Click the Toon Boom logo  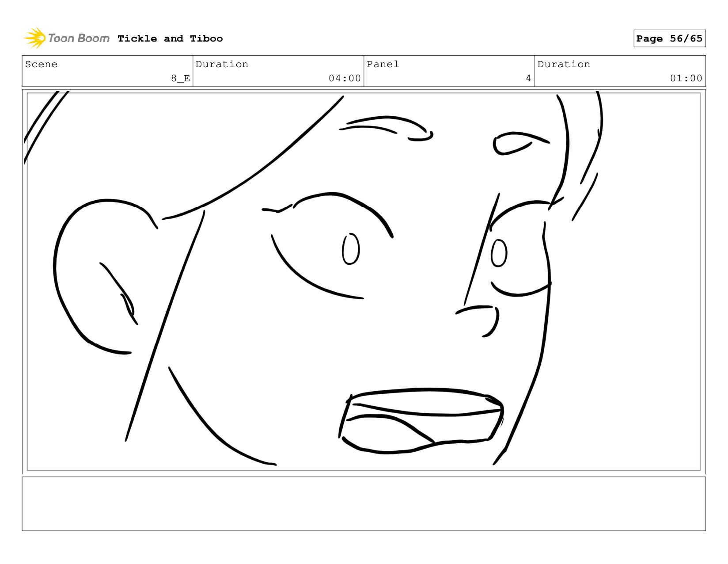click(x=66, y=38)
